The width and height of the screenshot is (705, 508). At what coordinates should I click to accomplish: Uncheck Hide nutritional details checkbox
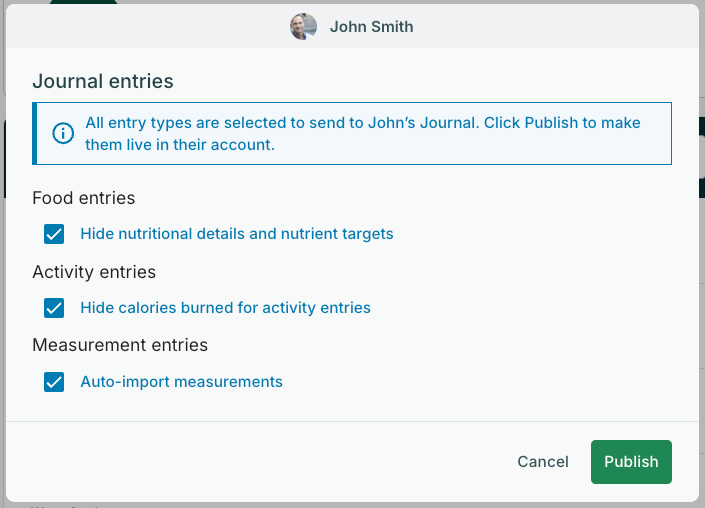coord(54,234)
